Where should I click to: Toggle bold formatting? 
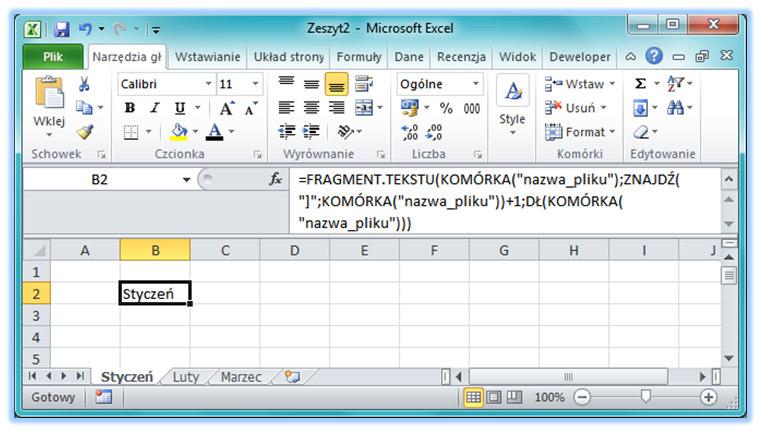[130, 108]
